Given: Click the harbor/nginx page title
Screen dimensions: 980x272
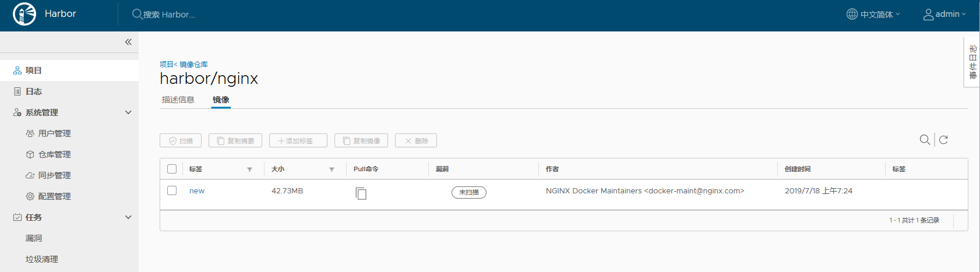Looking at the screenshot, I should pos(209,79).
